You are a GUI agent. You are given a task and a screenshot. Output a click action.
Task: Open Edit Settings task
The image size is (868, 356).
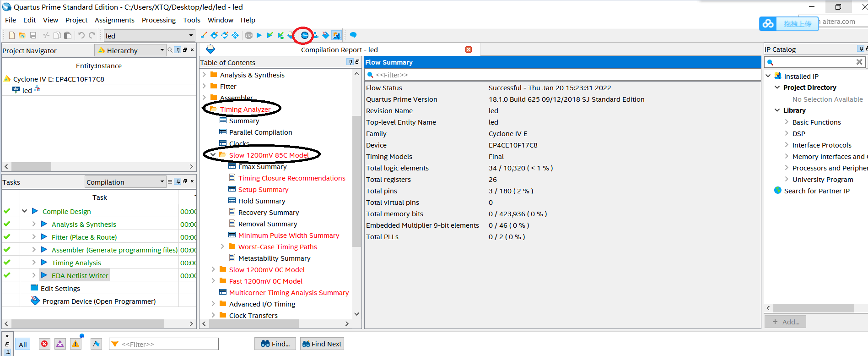point(60,288)
